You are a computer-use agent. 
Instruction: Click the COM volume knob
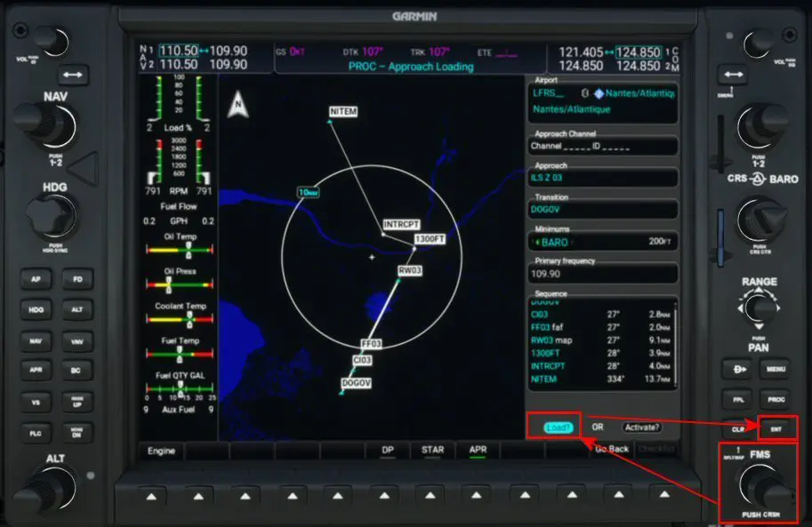(x=760, y=44)
